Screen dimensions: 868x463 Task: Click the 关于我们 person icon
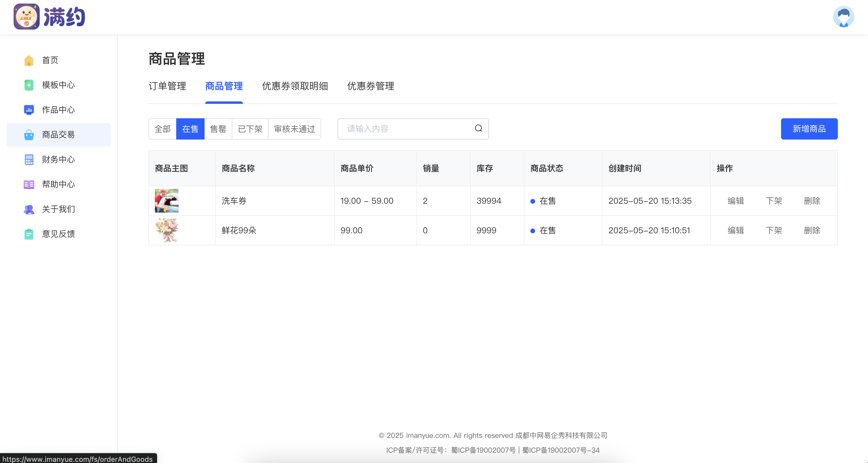pos(29,209)
